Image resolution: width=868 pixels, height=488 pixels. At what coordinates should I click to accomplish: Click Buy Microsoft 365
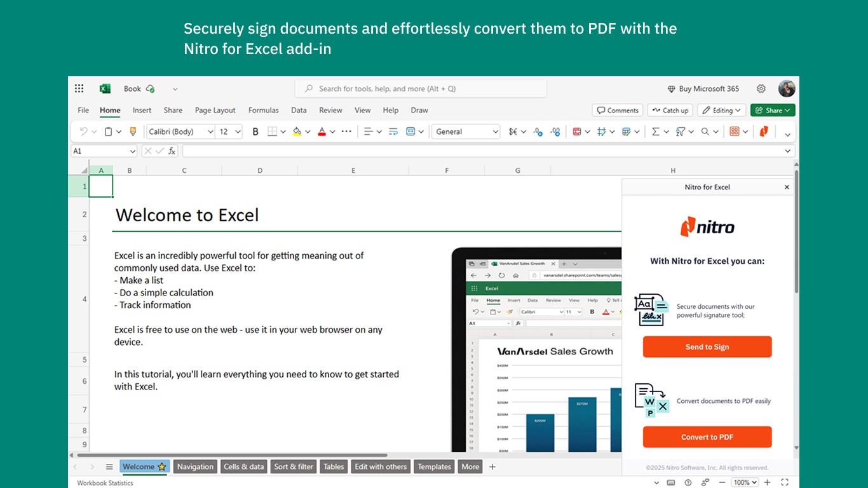click(703, 89)
